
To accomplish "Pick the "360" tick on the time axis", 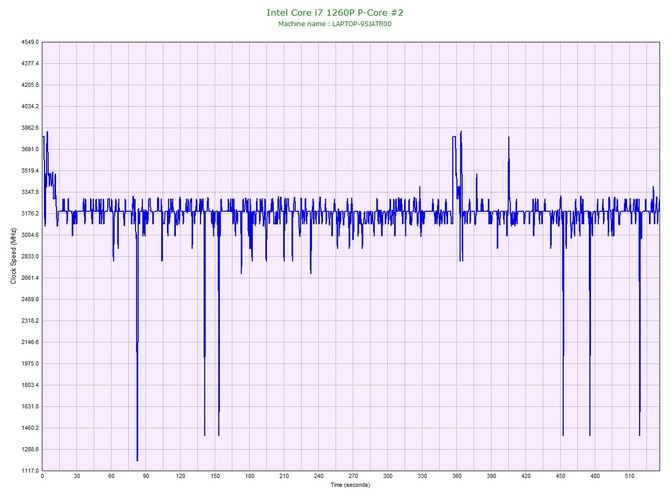I will [457, 476].
